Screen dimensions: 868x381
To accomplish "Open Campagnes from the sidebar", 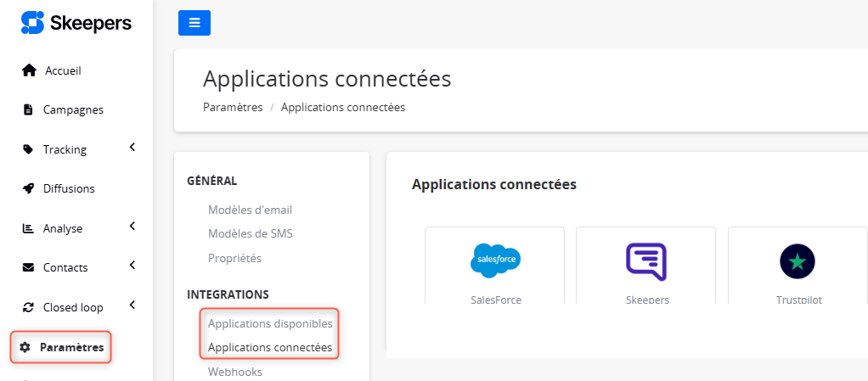I will coord(73,109).
